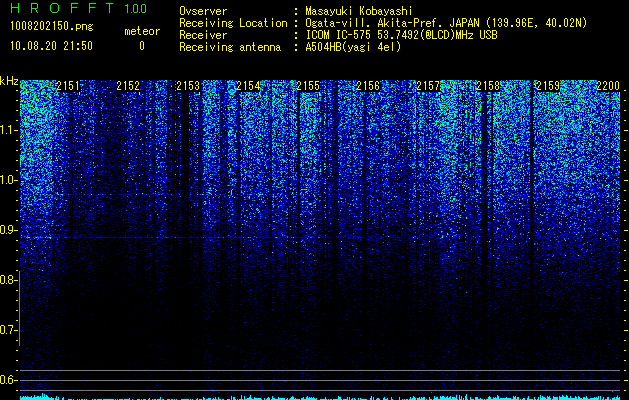Click the 1.0 kHz axis label
629x400 pixels.
coord(8,180)
